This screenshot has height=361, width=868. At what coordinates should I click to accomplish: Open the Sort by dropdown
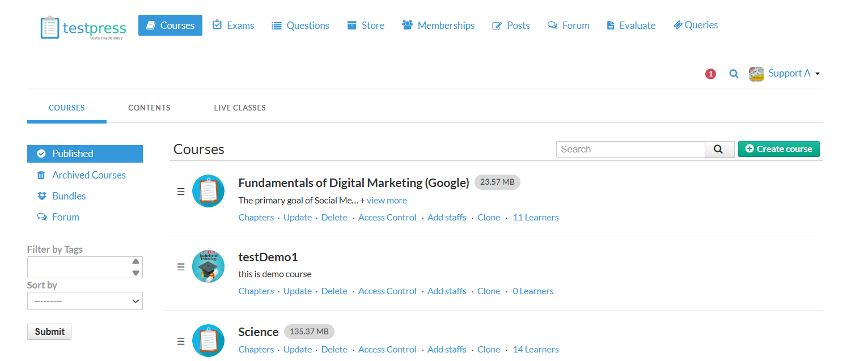(x=85, y=301)
